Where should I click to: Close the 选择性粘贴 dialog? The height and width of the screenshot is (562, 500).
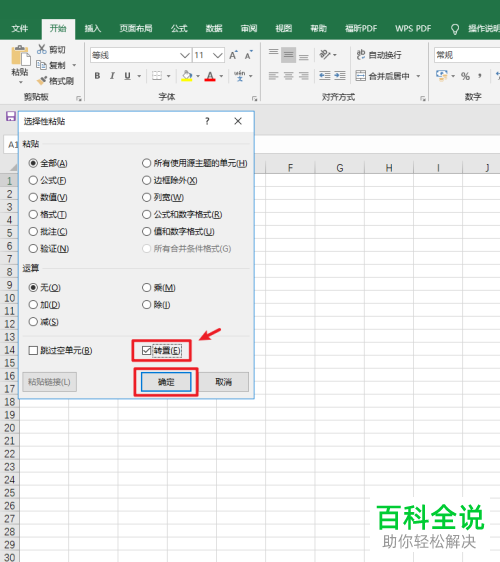[238, 121]
